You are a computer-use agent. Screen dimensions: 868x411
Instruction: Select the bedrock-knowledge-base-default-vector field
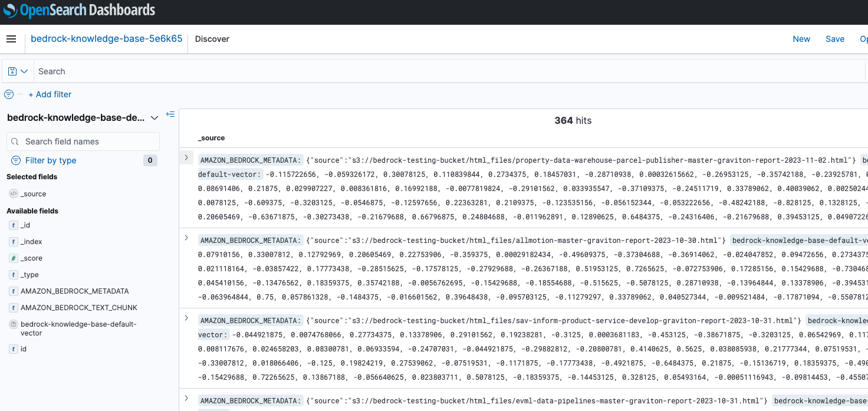click(78, 329)
